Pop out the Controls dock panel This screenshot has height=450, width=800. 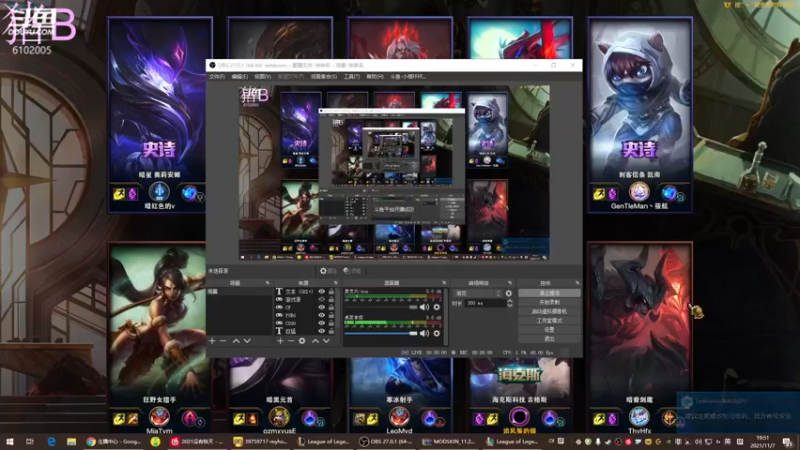point(577,283)
